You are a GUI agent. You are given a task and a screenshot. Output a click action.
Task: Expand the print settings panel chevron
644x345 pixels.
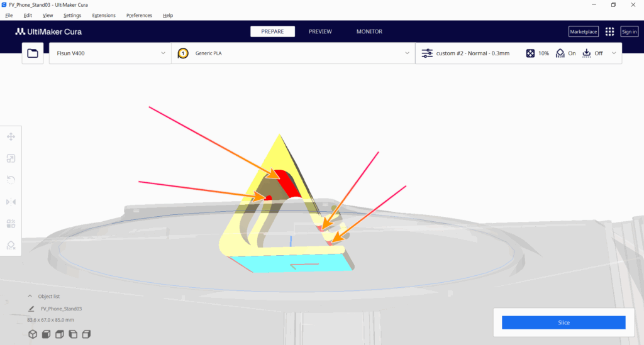click(x=614, y=53)
